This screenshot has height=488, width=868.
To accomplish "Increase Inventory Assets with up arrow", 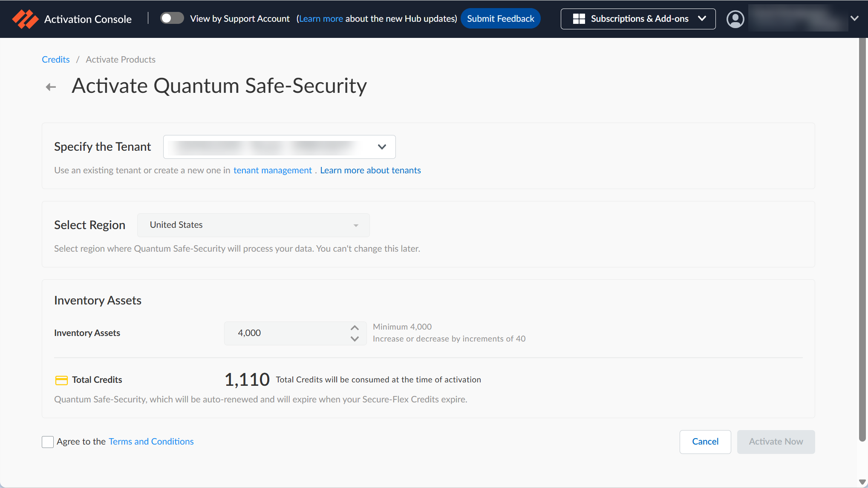I will [355, 327].
